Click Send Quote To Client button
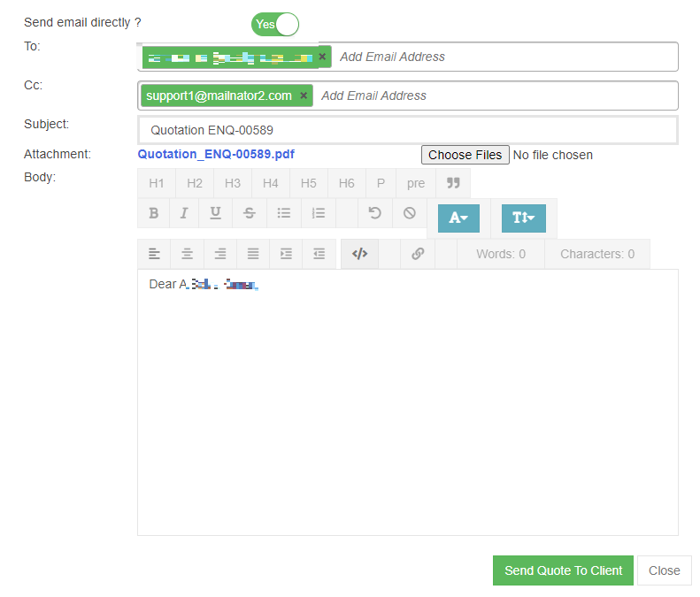This screenshot has width=700, height=597. click(x=563, y=570)
